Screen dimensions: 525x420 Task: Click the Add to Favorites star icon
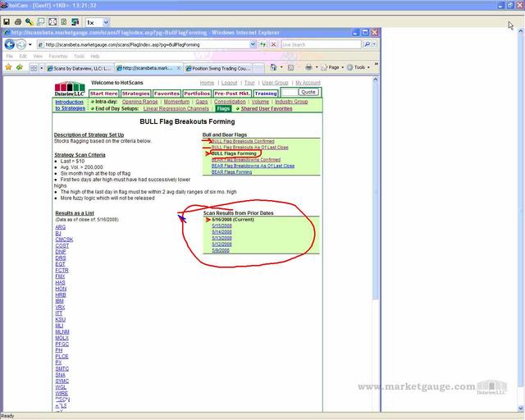coord(20,67)
